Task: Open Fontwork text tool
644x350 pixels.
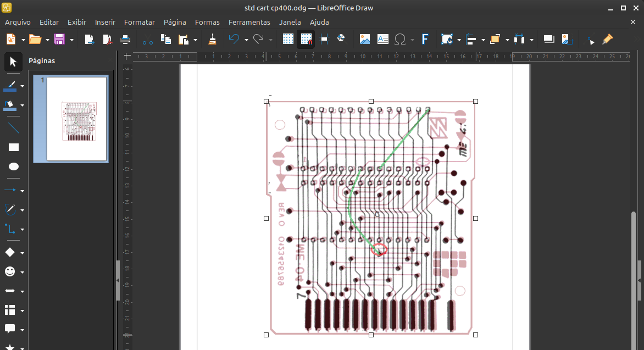Action: click(425, 39)
